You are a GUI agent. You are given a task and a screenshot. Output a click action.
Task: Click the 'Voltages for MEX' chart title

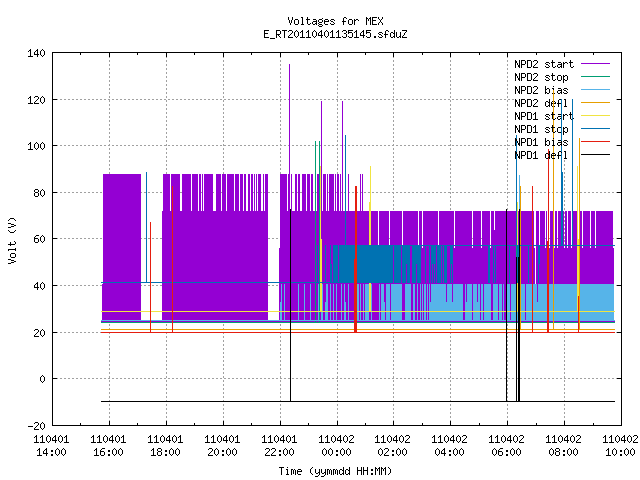click(335, 21)
